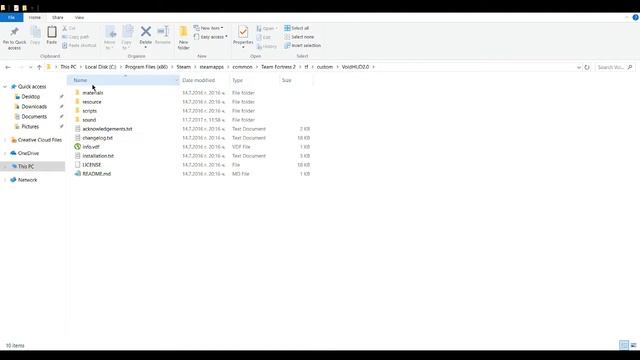Click the History ribbon button
640x360 pixels.
(267, 47)
